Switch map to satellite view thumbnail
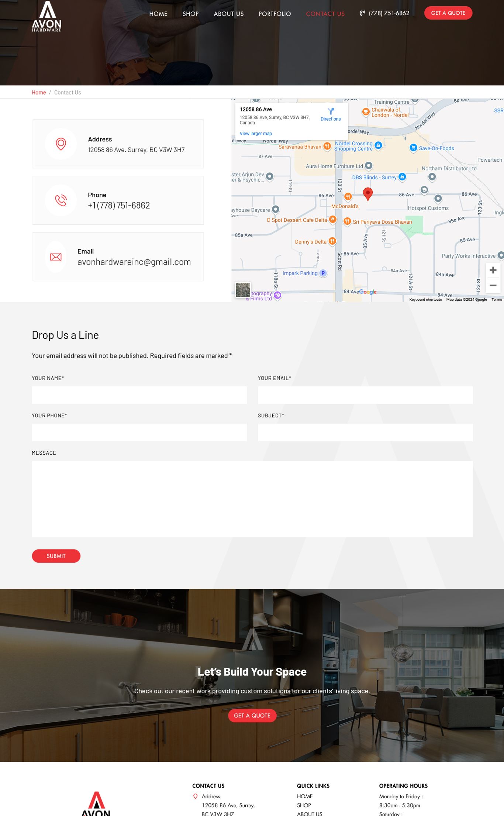 (243, 290)
